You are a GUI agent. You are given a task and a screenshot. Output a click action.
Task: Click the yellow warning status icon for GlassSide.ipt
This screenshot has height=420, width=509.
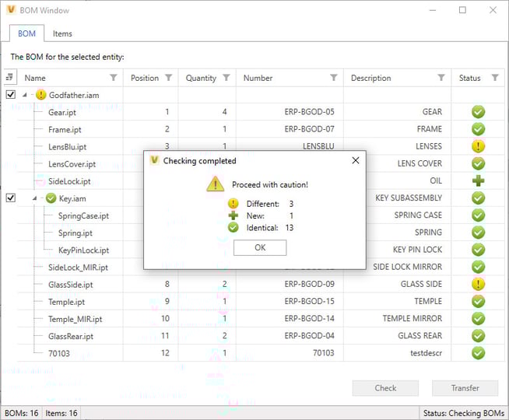point(478,284)
